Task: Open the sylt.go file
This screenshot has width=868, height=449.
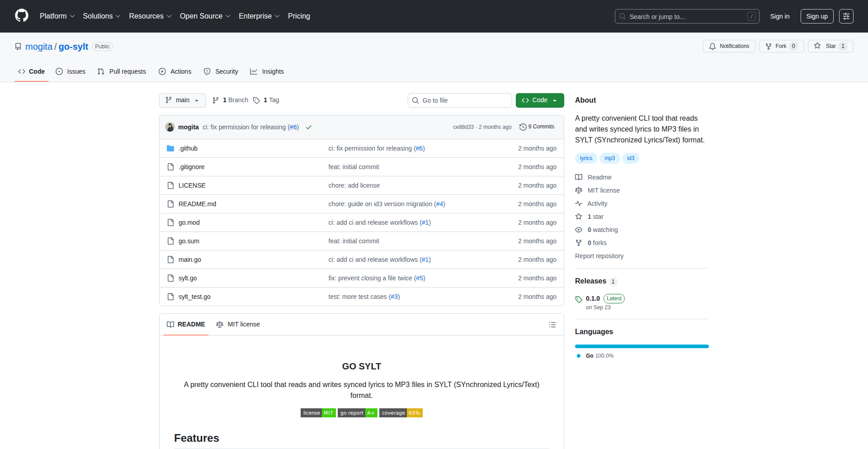Action: (x=188, y=278)
